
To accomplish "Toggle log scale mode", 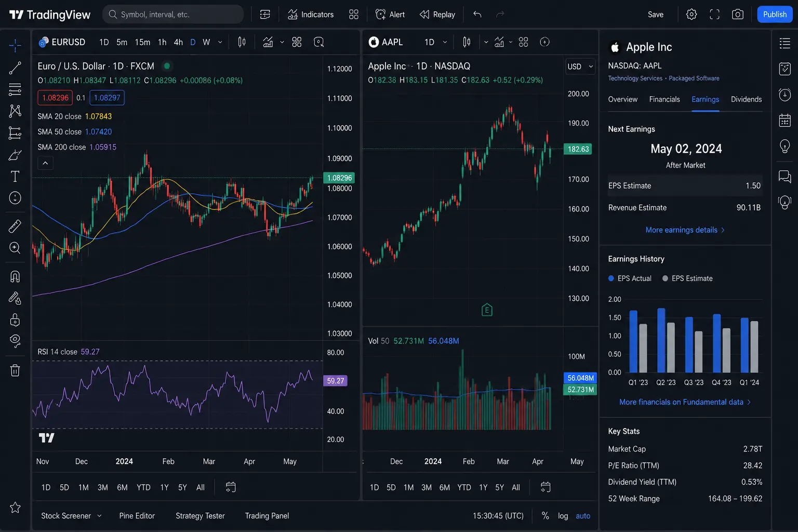I will [563, 516].
